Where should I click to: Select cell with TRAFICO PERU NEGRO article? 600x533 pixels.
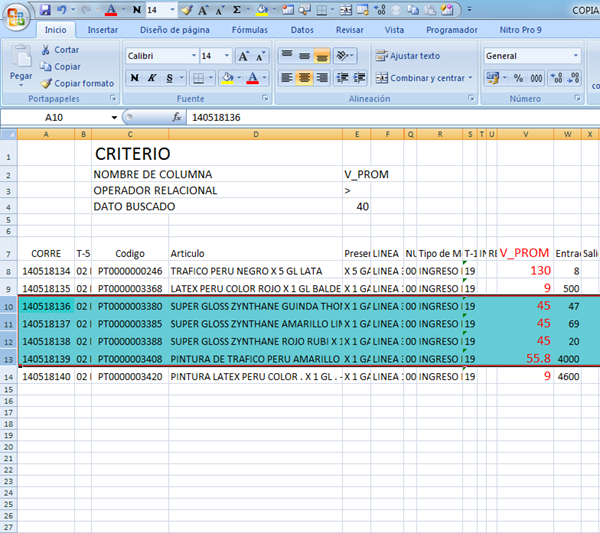point(254,270)
